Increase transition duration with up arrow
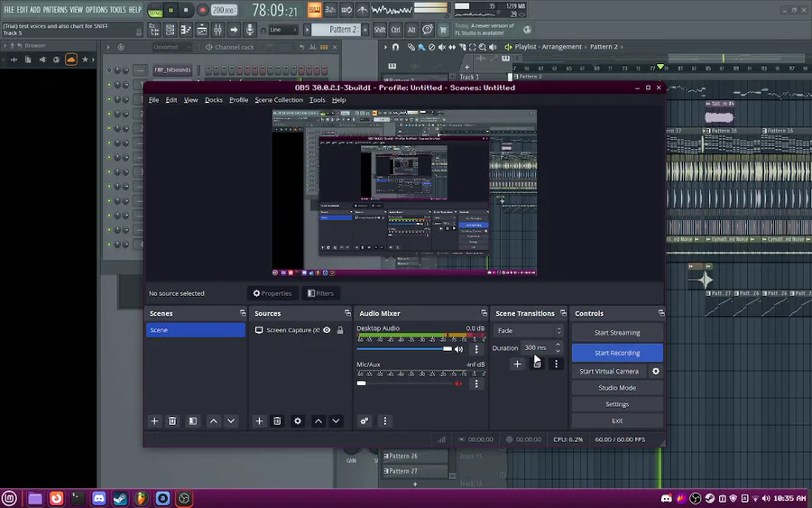The width and height of the screenshot is (812, 508). point(558,345)
